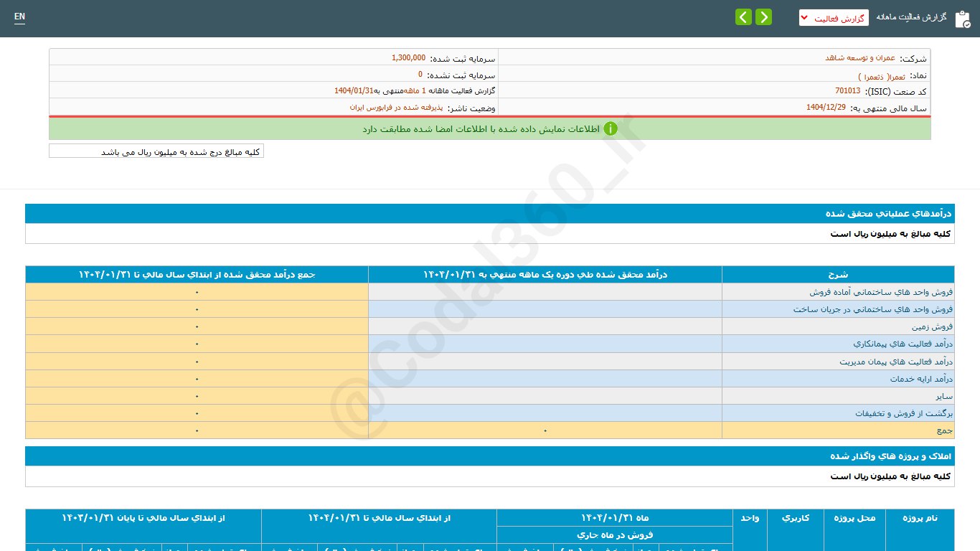Click the املاک و پروژه هاي واگذار شده header
The width and height of the screenshot is (980, 551).
[x=890, y=456]
